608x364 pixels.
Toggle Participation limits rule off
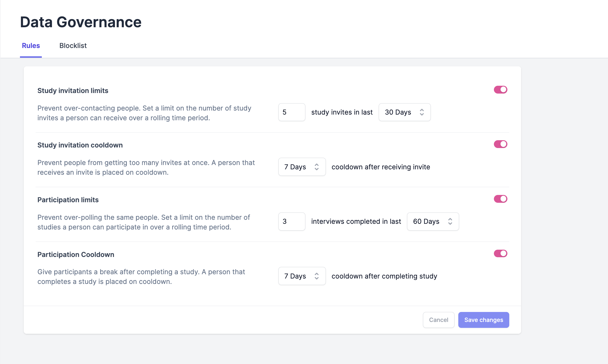pos(500,199)
